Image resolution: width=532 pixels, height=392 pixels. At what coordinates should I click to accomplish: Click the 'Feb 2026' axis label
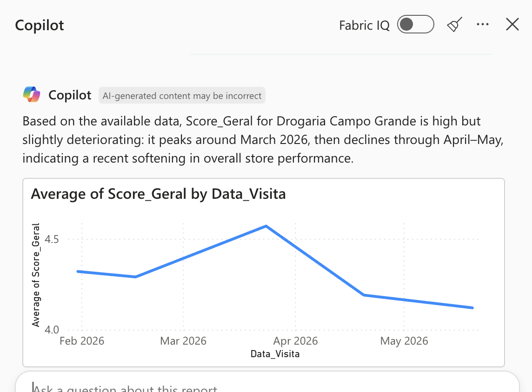coord(82,341)
